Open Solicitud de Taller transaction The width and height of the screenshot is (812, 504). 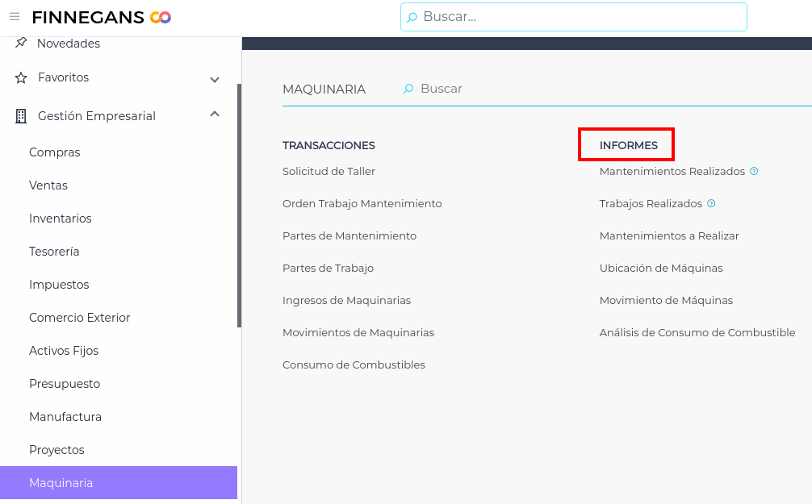[x=329, y=171]
